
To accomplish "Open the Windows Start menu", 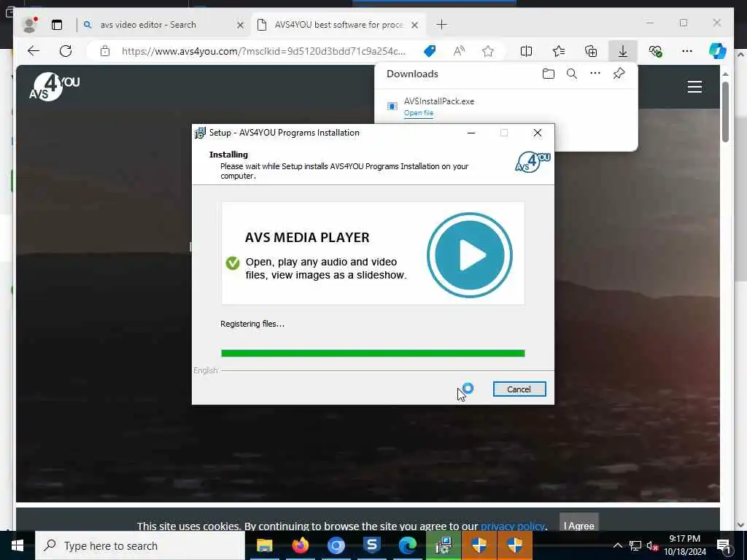I will [x=18, y=545].
